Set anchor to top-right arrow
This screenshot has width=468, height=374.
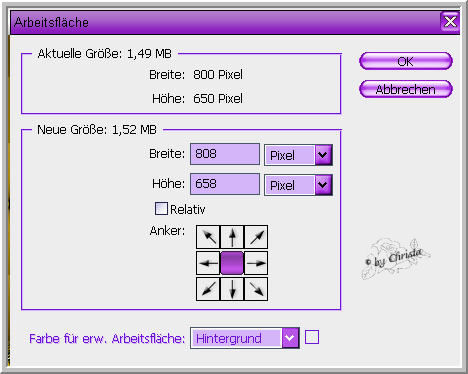coord(256,237)
